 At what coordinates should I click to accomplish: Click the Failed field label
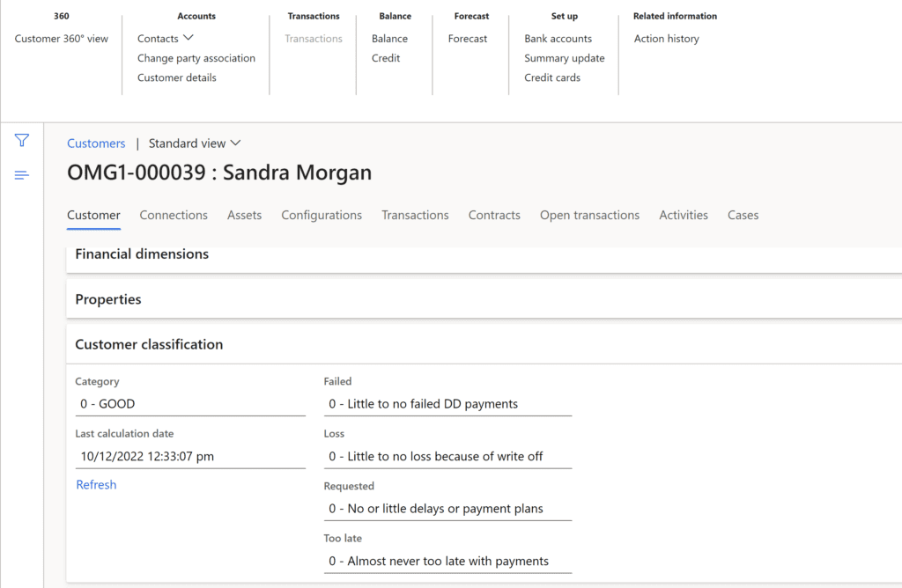(337, 382)
